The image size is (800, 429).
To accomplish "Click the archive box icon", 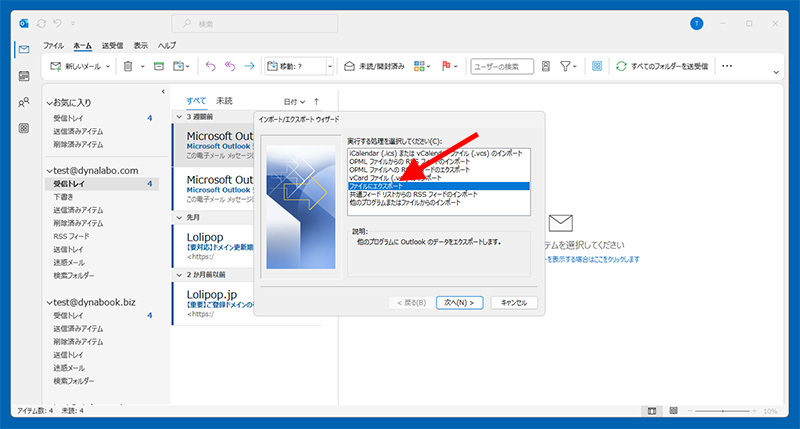I will point(157,66).
